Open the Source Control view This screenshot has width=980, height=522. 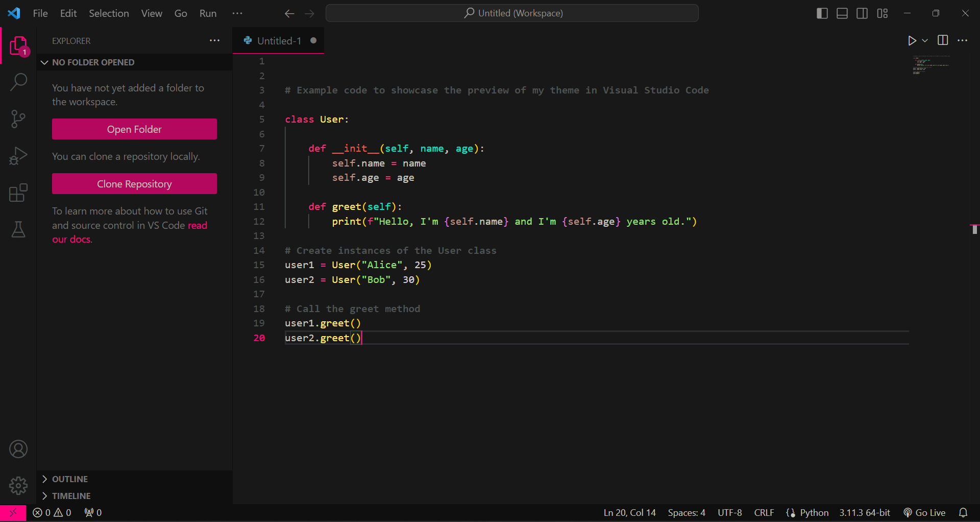click(x=18, y=119)
